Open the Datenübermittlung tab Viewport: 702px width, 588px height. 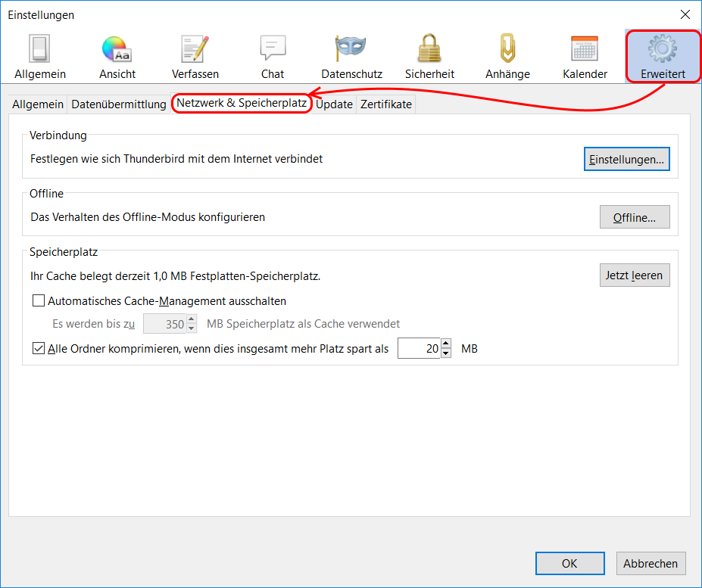click(x=119, y=104)
